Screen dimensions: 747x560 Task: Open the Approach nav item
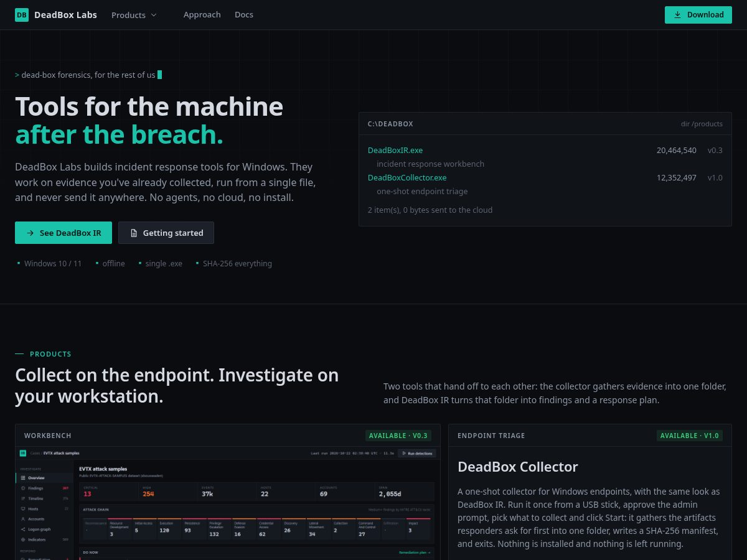202,15
